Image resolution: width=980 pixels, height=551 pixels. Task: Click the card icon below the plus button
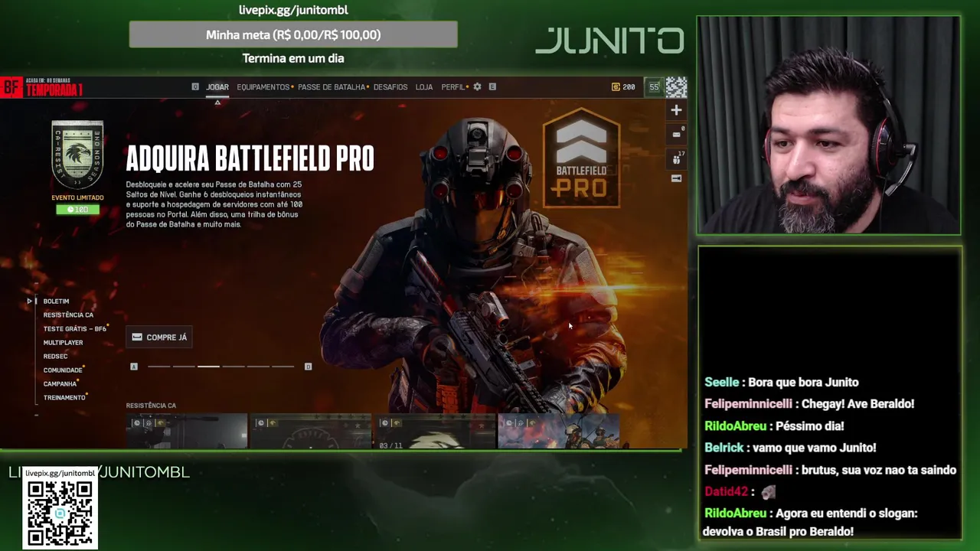(x=676, y=134)
